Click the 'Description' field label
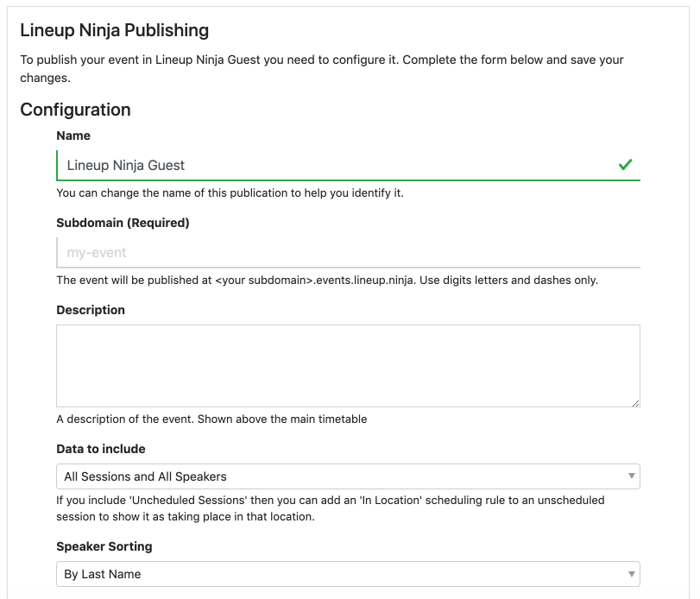The image size is (700, 599). point(91,310)
